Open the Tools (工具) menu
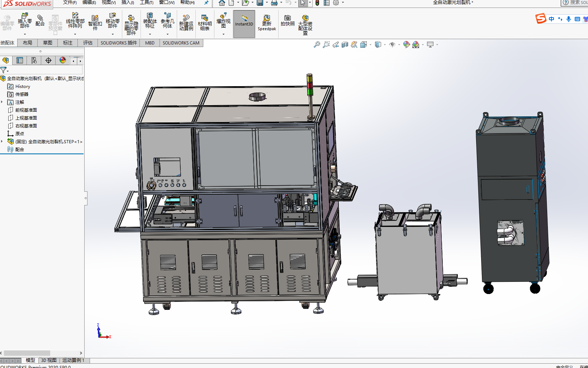This screenshot has height=368, width=588. [146, 3]
